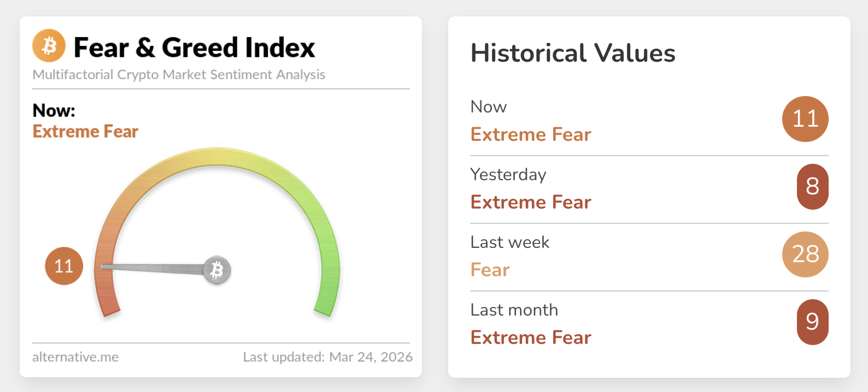
Task: Click the Extreme Fear status under Now:
Action: (85, 132)
